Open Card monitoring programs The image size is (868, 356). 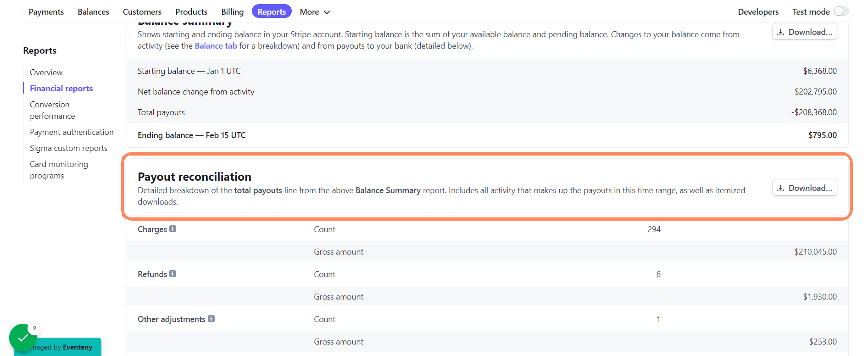pos(59,170)
